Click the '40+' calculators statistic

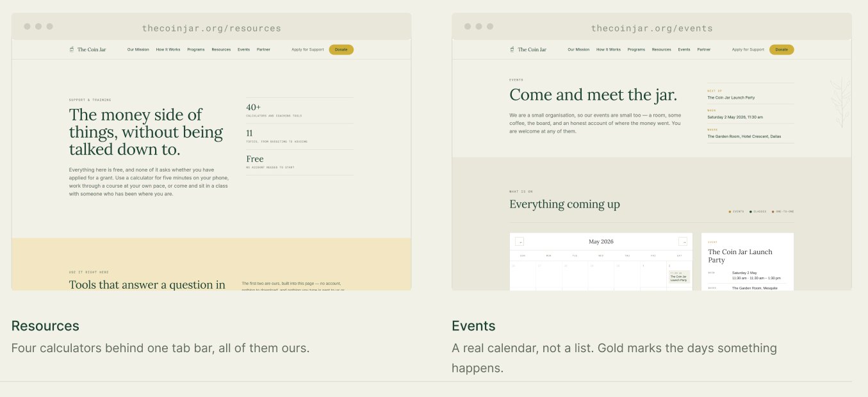point(254,107)
